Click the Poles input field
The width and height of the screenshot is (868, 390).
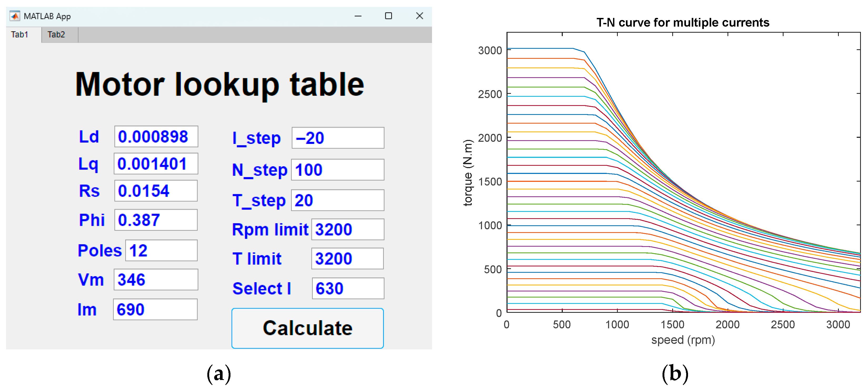(161, 250)
